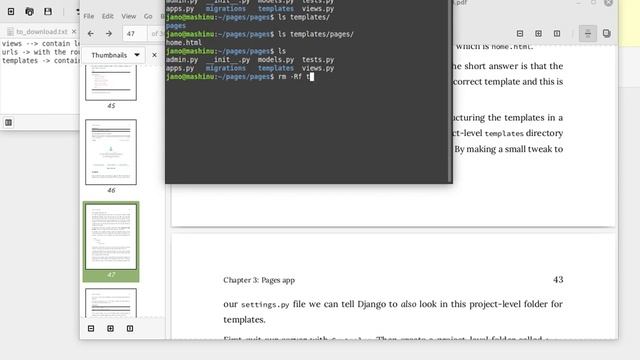640x360 pixels.
Task: Reset PDF zoom to original size
Action: (x=557, y=33)
